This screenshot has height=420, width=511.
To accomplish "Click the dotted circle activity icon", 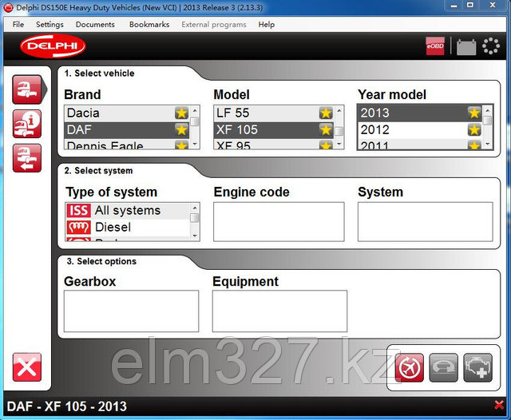I will point(490,46).
